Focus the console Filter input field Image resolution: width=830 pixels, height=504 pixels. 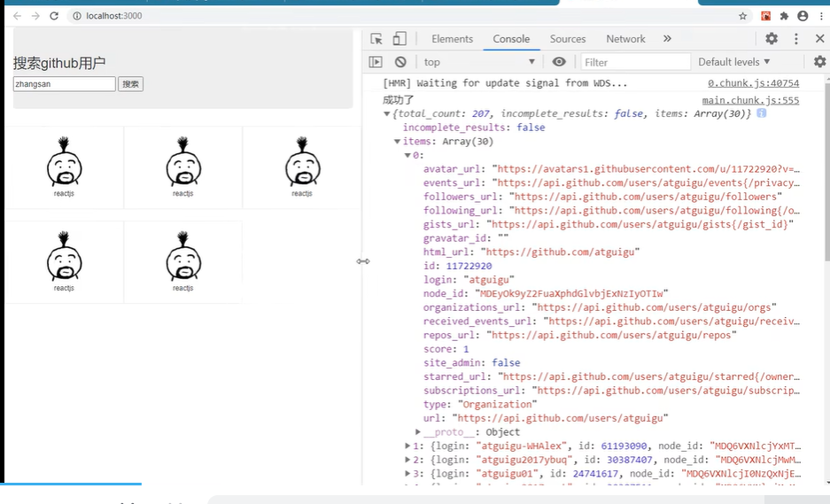tap(636, 62)
